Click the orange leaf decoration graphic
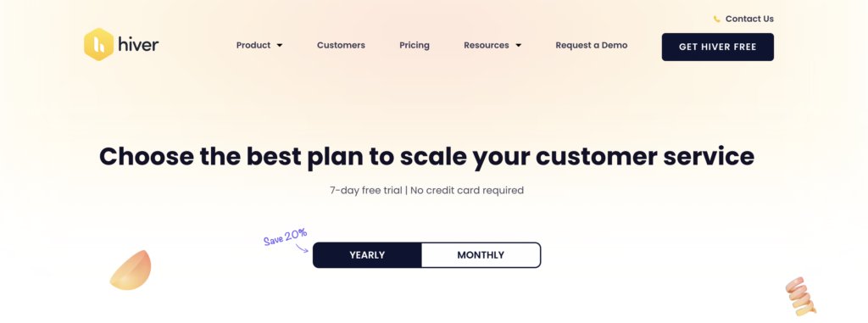Image resolution: width=868 pixels, height=323 pixels. [x=131, y=270]
